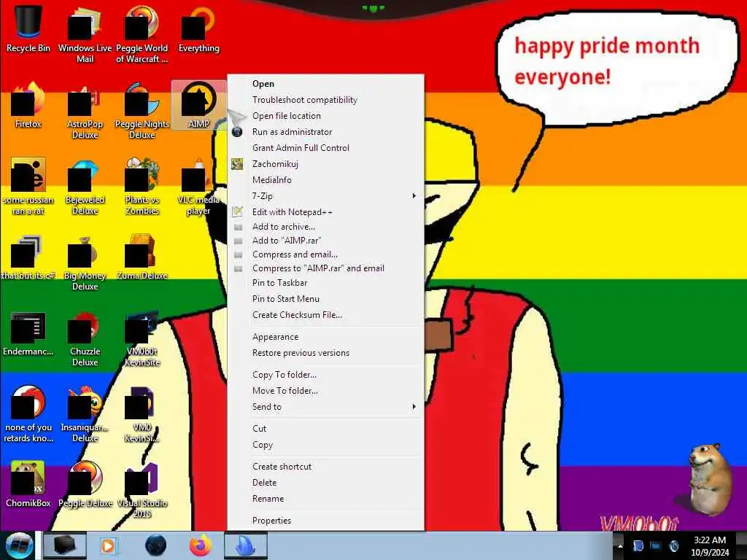Select the Peggle Deluxe shortcut
This screenshot has height=560, width=747.
click(x=85, y=485)
